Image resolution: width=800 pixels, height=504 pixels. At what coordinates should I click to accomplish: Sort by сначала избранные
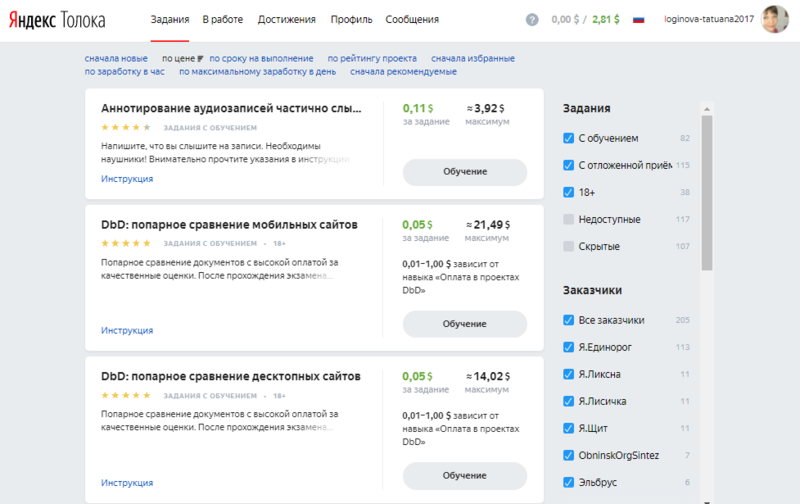pos(473,59)
